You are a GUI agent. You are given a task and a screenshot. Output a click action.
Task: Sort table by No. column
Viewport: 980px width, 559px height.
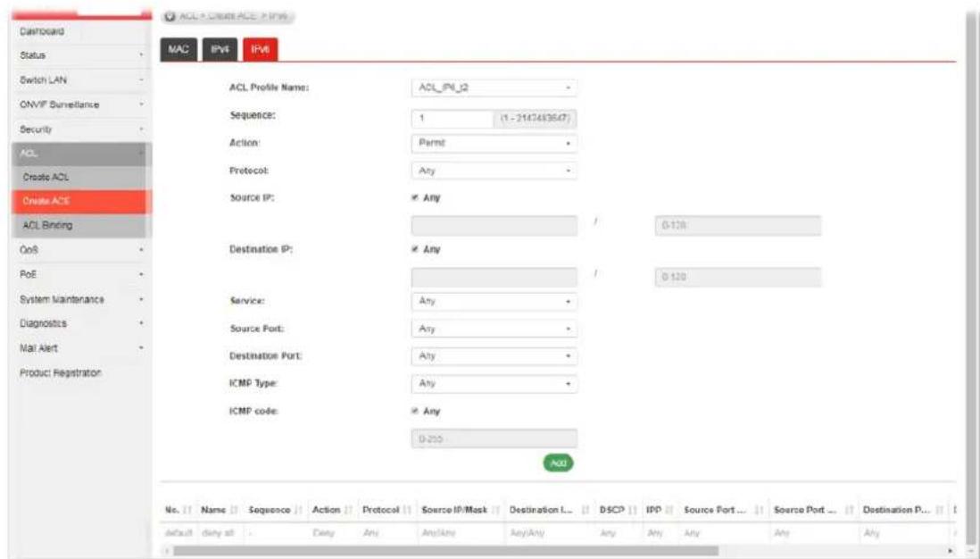coord(178,510)
